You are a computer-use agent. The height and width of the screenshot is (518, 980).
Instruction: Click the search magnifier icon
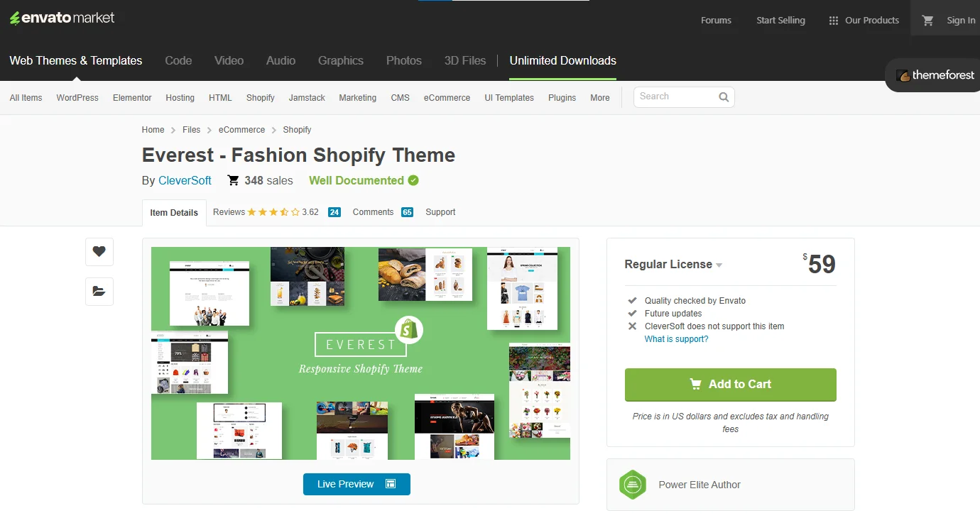click(x=724, y=97)
